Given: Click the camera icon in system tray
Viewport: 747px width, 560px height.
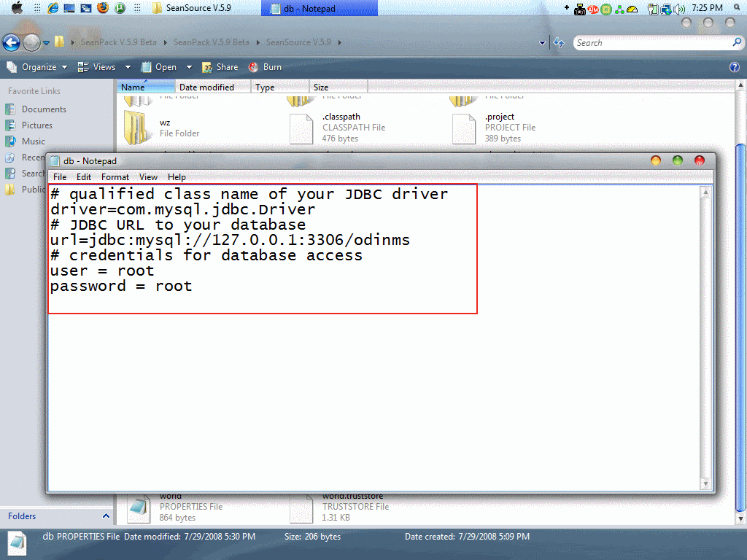Looking at the screenshot, I should click(x=580, y=9).
